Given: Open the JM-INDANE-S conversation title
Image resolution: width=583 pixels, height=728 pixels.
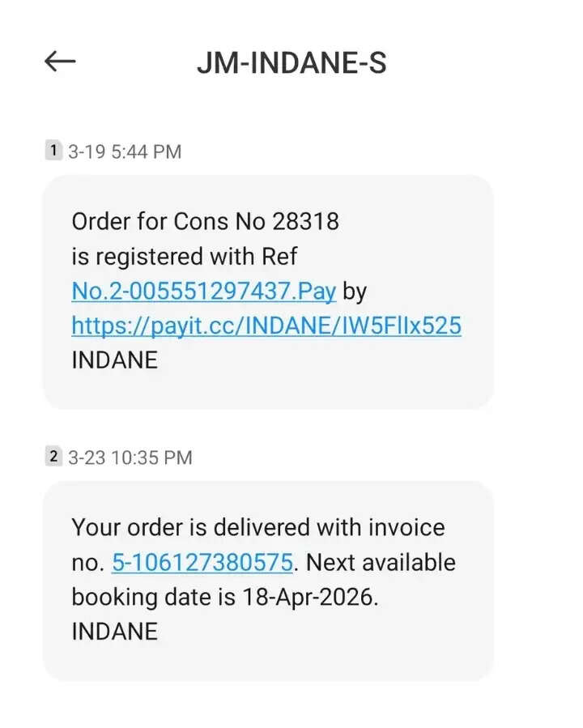Looking at the screenshot, I should pyautogui.click(x=291, y=63).
